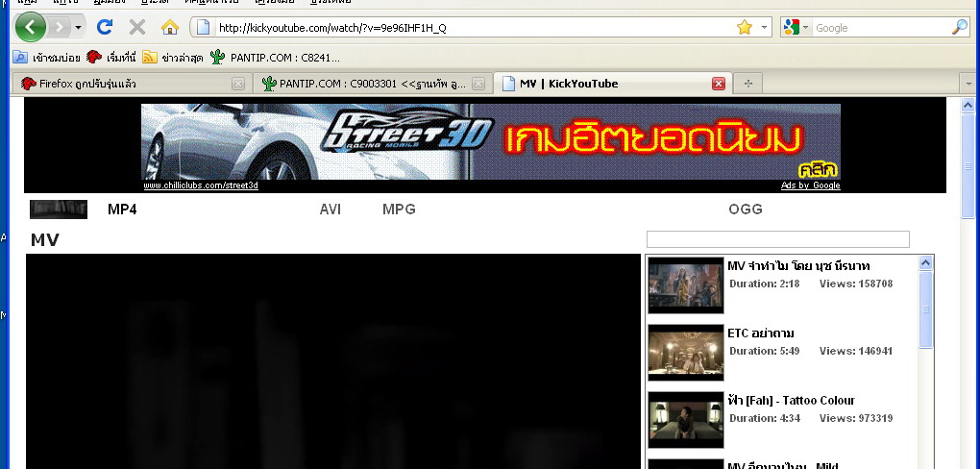Open the PANTIP.COM : C8241 bookmark
The image size is (980, 469).
coord(275,58)
